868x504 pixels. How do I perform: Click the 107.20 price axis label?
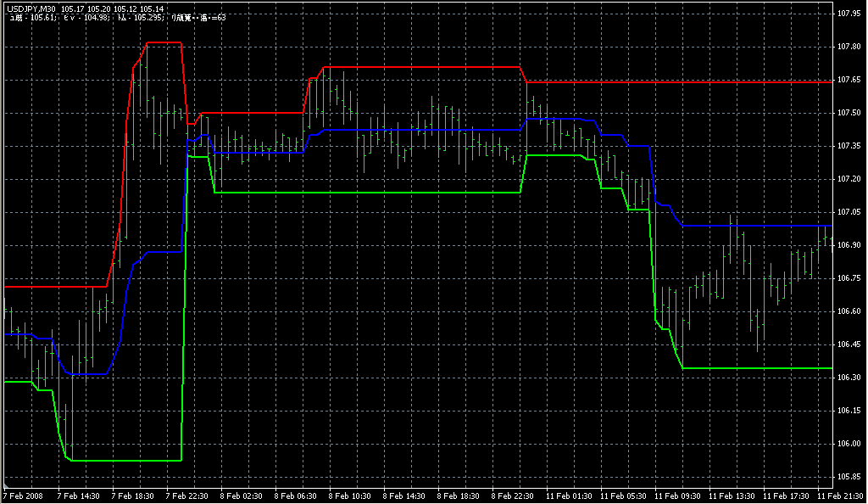tap(849, 179)
